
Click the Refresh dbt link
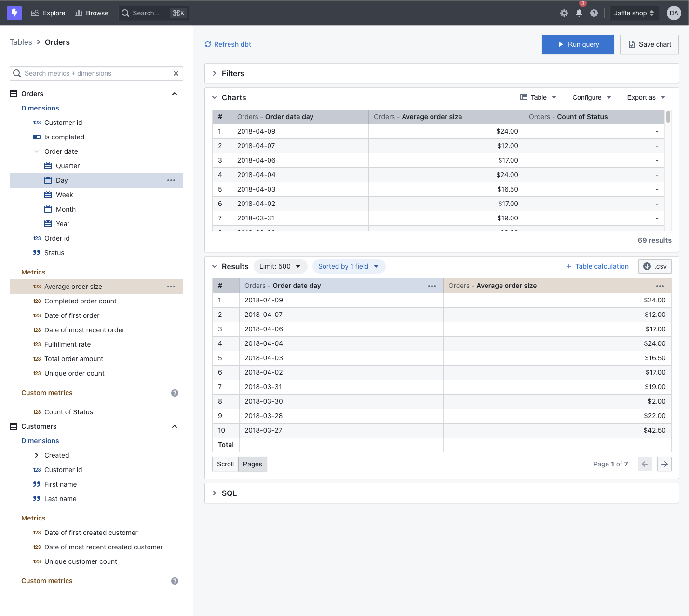click(228, 44)
